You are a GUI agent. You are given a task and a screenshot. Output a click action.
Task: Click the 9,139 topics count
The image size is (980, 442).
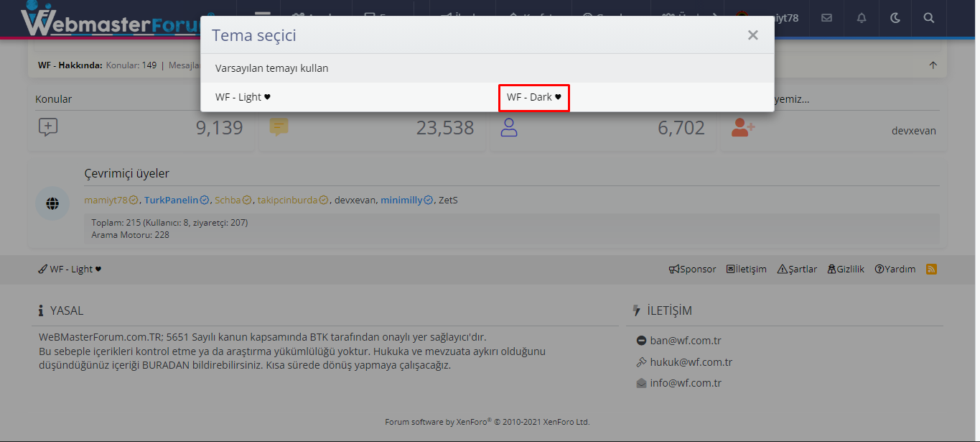pos(219,128)
